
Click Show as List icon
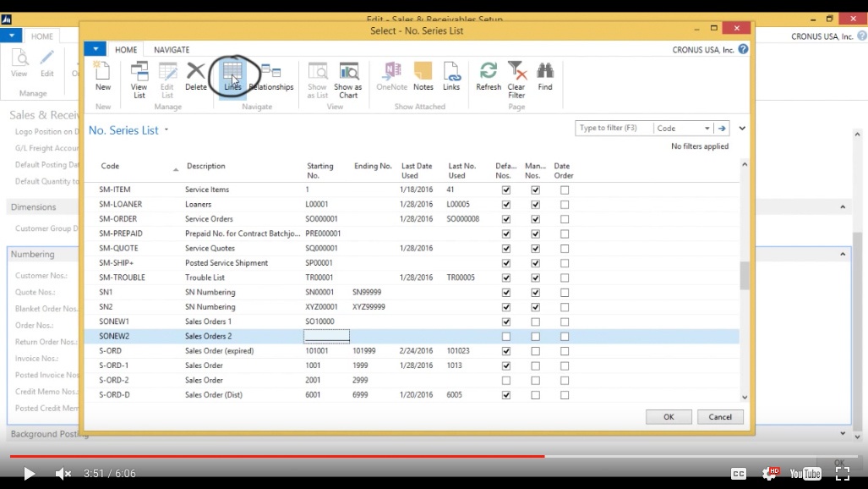point(317,80)
